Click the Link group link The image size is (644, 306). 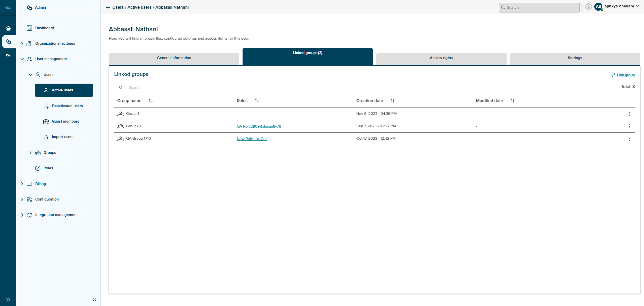pos(626,75)
